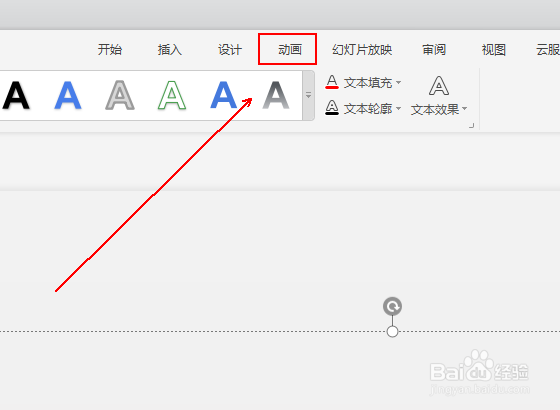
Task: Open the 文本填充 dropdown arrow
Action: [399, 82]
